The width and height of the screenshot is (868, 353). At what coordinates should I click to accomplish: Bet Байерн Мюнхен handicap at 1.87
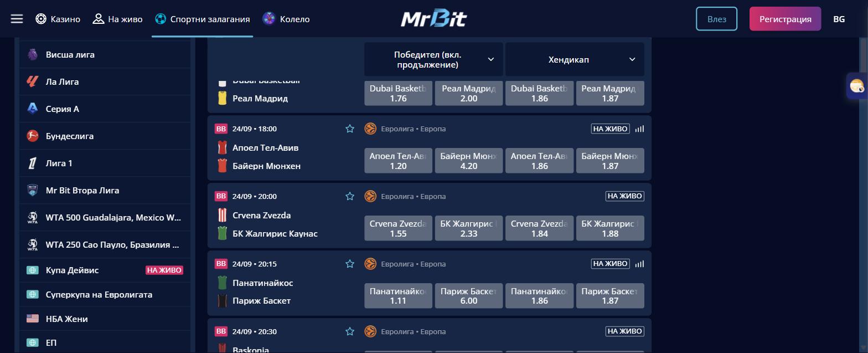610,161
